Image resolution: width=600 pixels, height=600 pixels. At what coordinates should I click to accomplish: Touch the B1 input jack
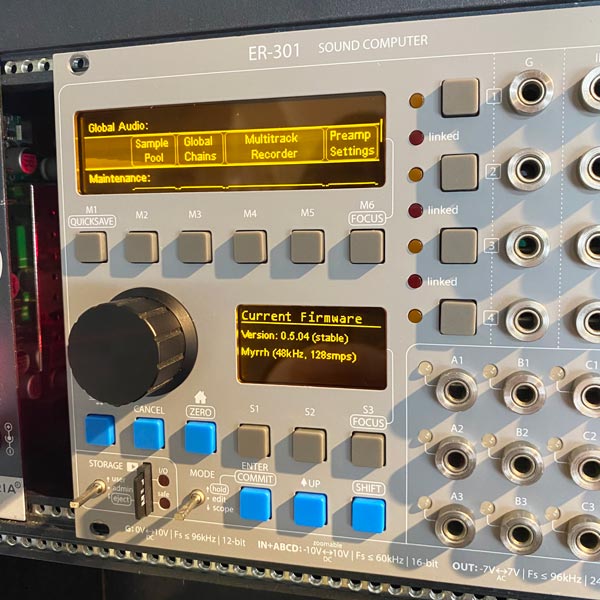524,393
